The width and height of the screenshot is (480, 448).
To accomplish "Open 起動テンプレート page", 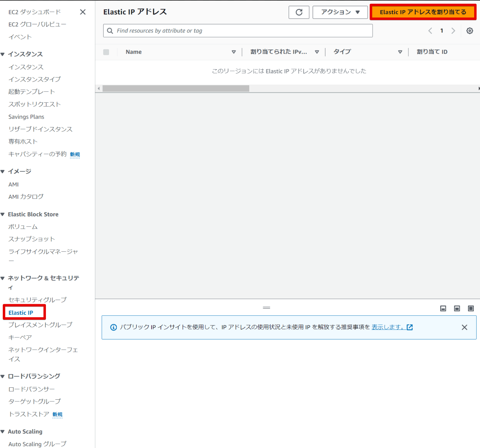I will pyautogui.click(x=32, y=92).
